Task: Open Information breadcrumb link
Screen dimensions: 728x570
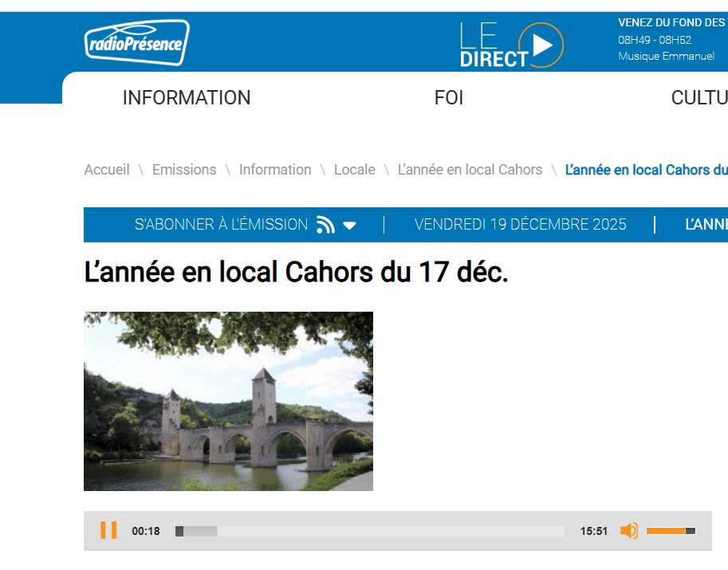Action: (275, 170)
